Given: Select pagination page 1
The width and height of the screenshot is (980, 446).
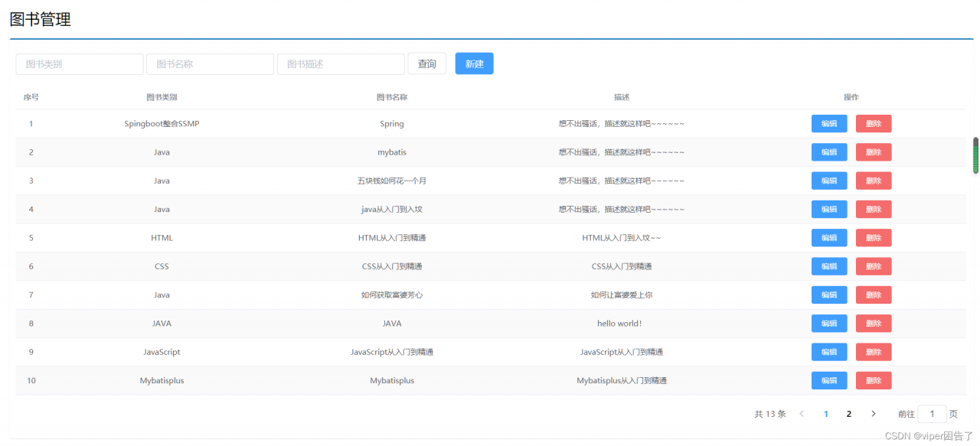Looking at the screenshot, I should [x=826, y=414].
